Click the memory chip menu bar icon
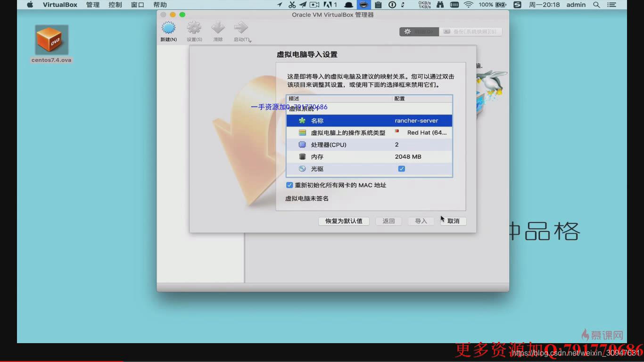The height and width of the screenshot is (362, 644). click(454, 5)
